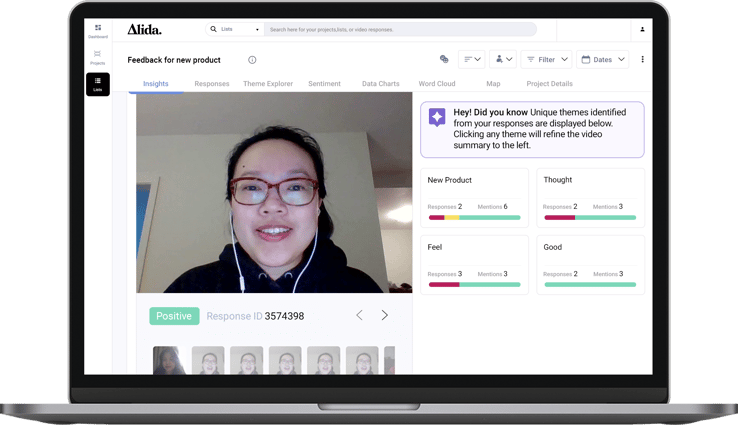Open the Dates dropdown
This screenshot has height=425, width=738.
[x=603, y=60]
